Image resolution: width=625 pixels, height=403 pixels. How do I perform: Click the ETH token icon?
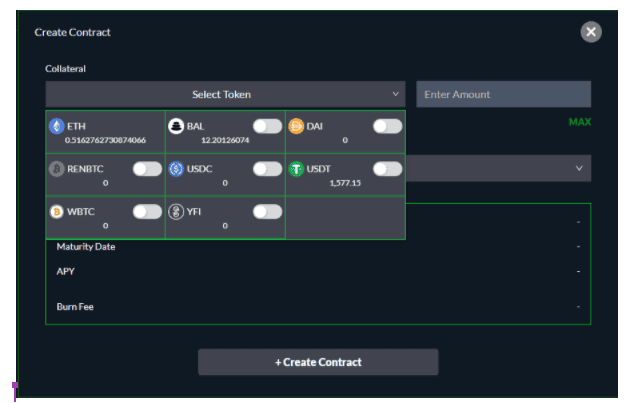click(x=57, y=126)
